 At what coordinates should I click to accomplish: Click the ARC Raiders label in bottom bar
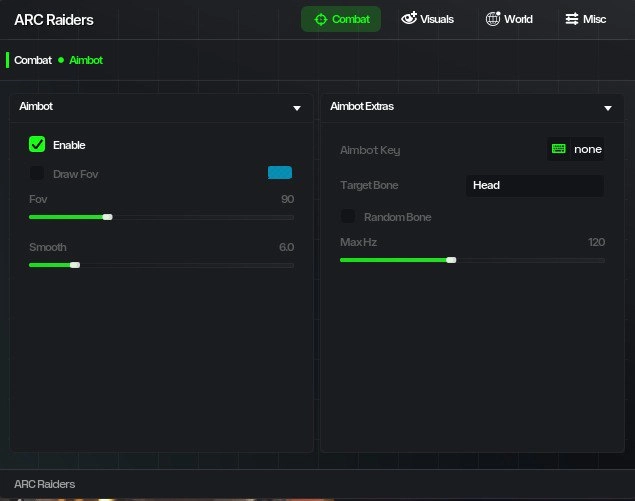click(45, 484)
